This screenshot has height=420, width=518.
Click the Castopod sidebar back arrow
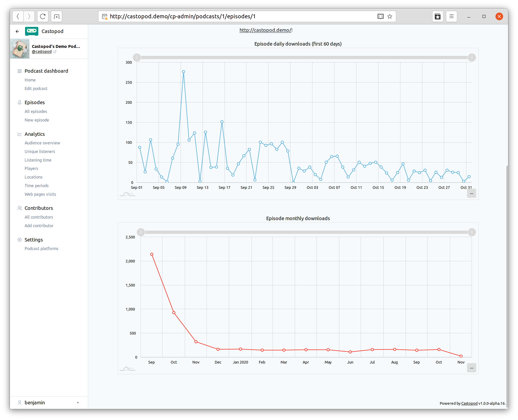click(17, 31)
